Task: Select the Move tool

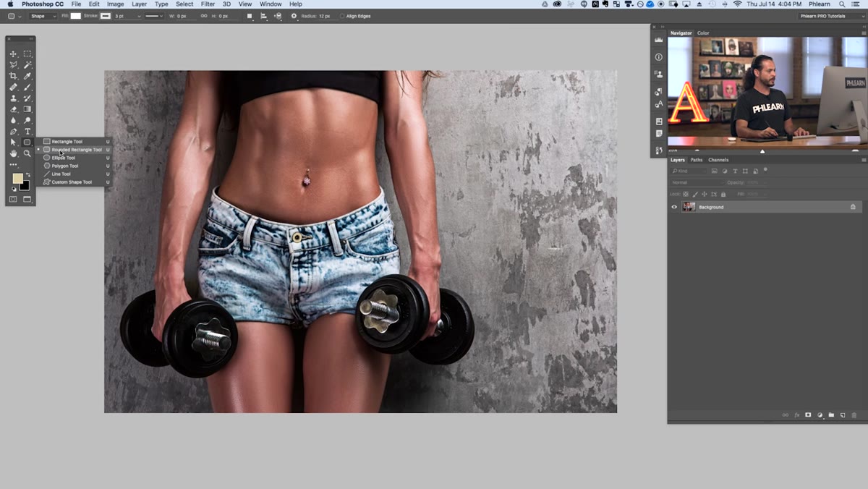Action: (x=13, y=54)
